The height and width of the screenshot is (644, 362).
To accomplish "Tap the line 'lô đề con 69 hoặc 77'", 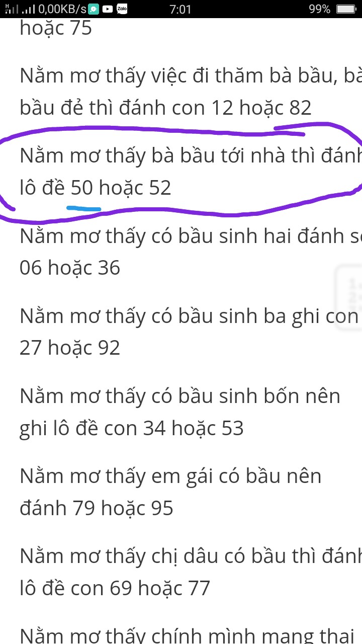I will (x=115, y=588).
